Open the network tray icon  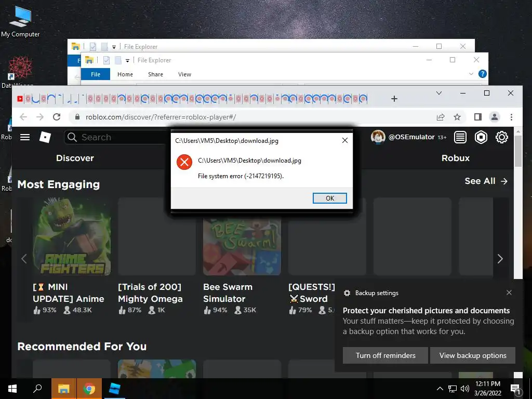pos(453,389)
